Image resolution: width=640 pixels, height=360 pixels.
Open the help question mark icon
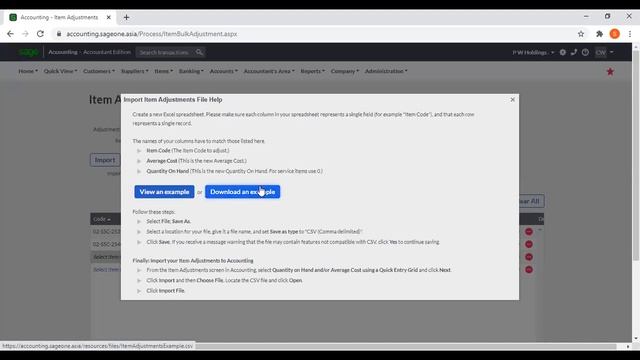click(x=585, y=52)
